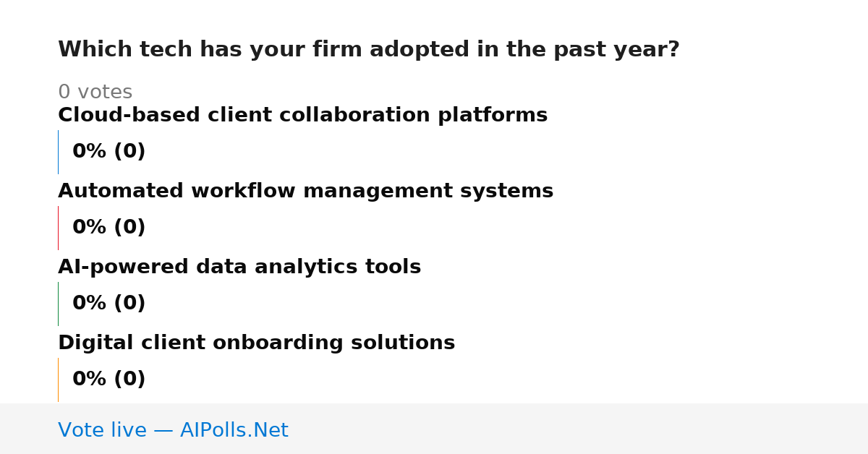
Task: Click the 0% (0) result under Cloud-based platforms
Action: (109, 152)
